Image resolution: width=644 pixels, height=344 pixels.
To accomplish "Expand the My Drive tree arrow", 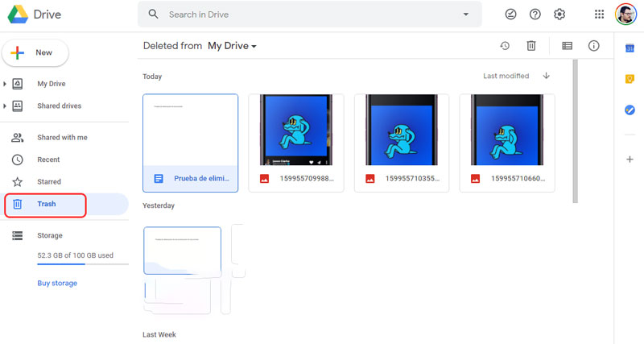I will 6,84.
